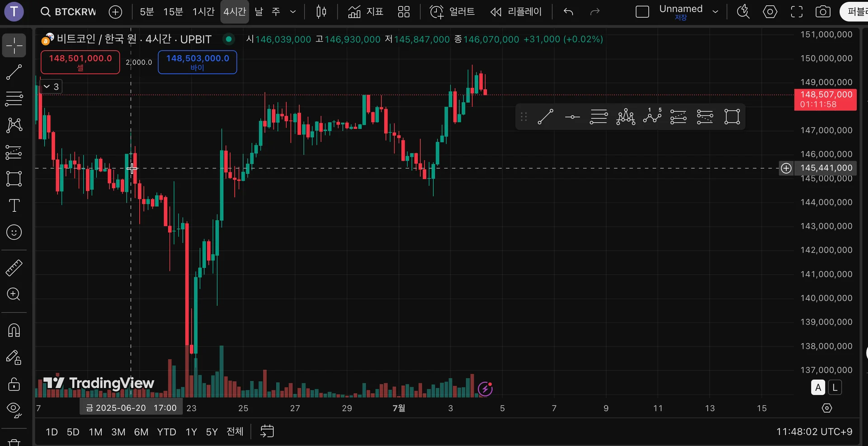Open the emoji and icons tool

tap(14, 232)
